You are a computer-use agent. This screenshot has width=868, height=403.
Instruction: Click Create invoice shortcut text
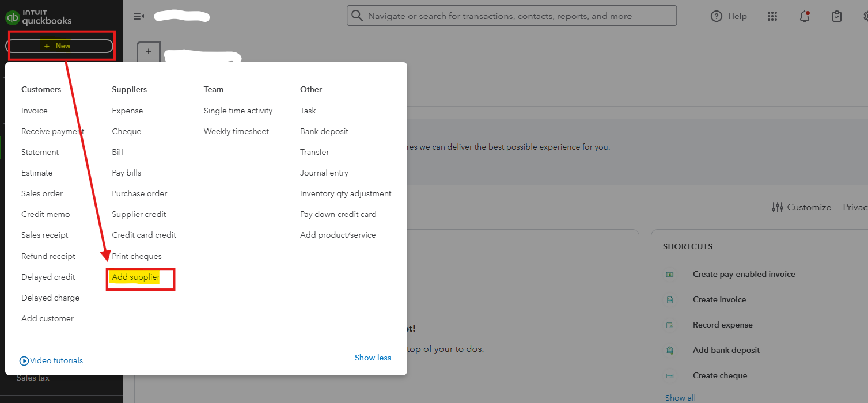click(719, 299)
